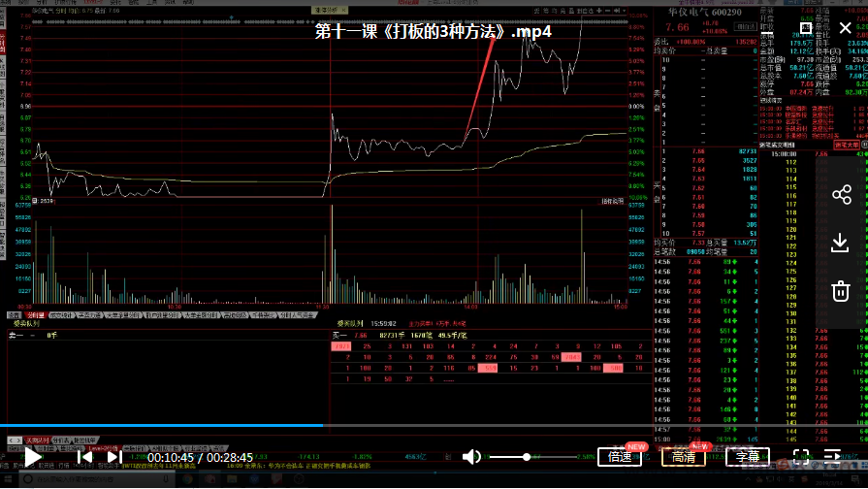Select the 大单净量分时 tab
The height and width of the screenshot is (489, 868).
(x=119, y=315)
